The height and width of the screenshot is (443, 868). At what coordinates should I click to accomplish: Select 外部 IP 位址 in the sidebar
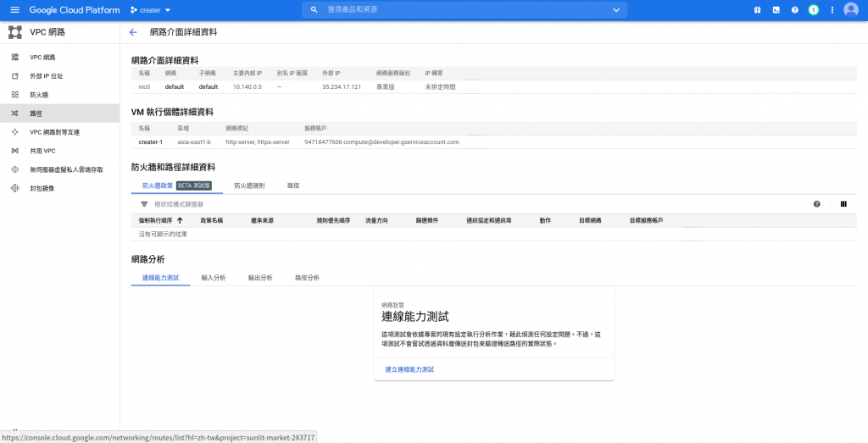(47, 76)
